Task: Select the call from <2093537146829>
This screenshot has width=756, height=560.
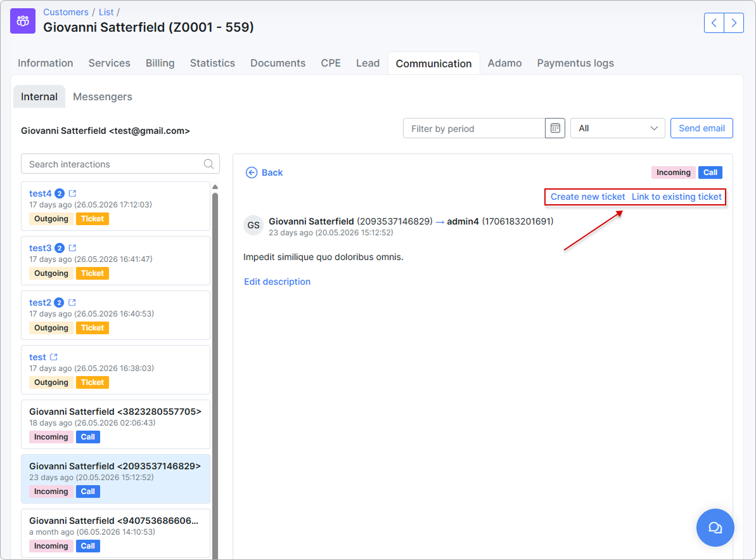Action: (x=115, y=479)
